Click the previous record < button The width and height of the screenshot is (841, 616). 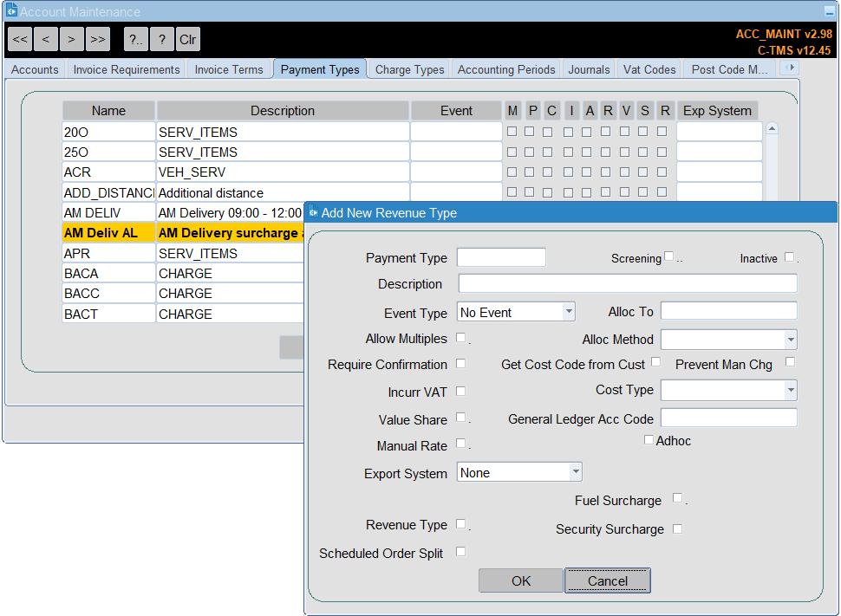[x=46, y=39]
